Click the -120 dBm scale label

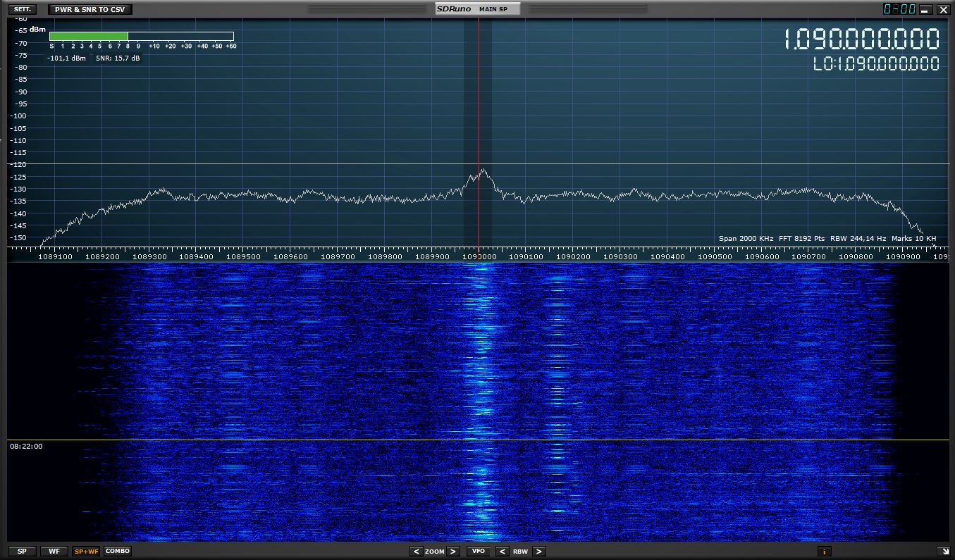[x=18, y=164]
